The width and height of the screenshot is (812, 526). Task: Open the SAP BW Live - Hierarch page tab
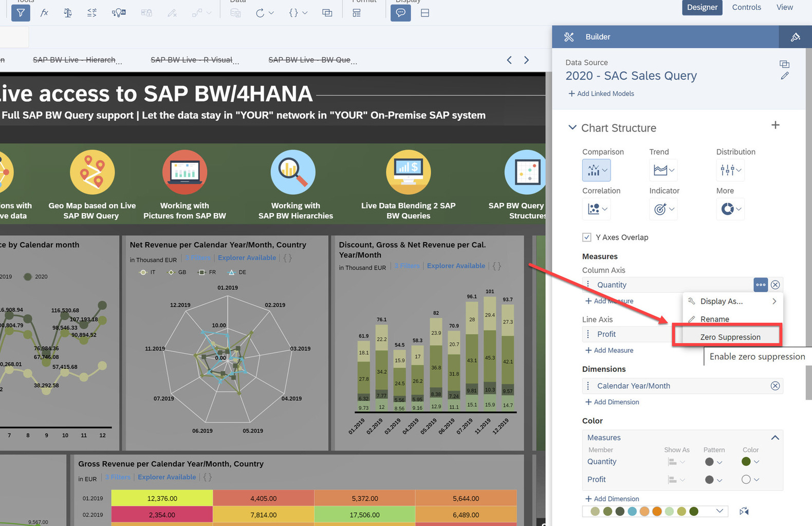(x=77, y=60)
